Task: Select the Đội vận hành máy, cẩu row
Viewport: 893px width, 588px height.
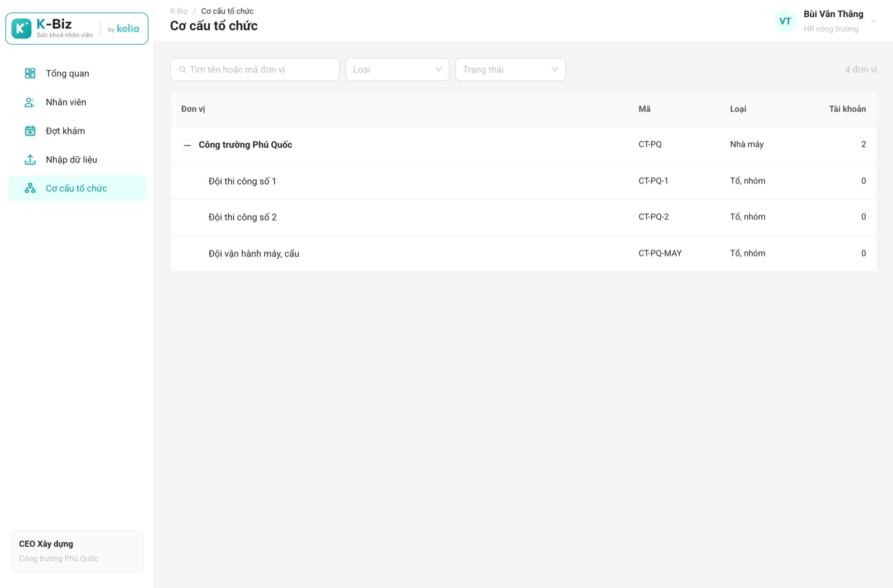Action: point(524,254)
